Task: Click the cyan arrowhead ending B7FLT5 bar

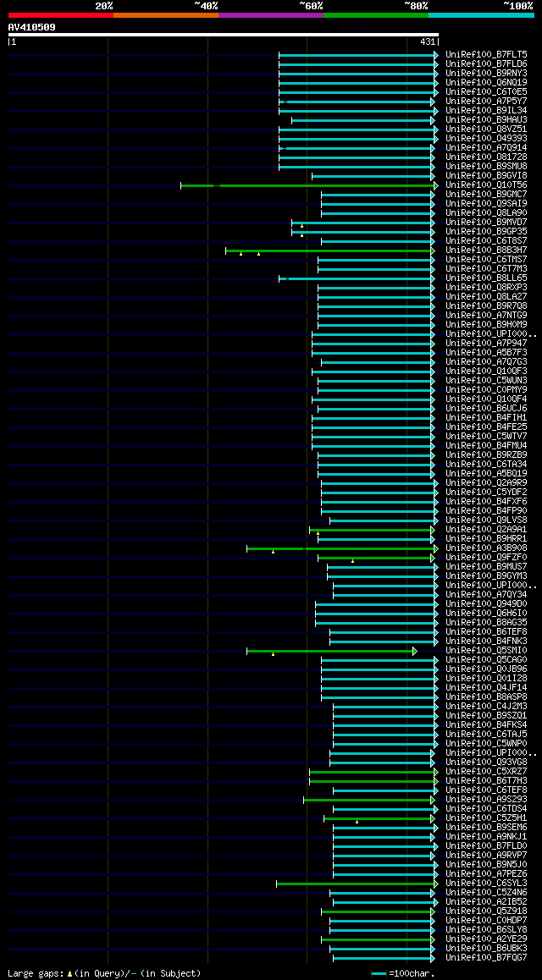Action: coord(436,55)
